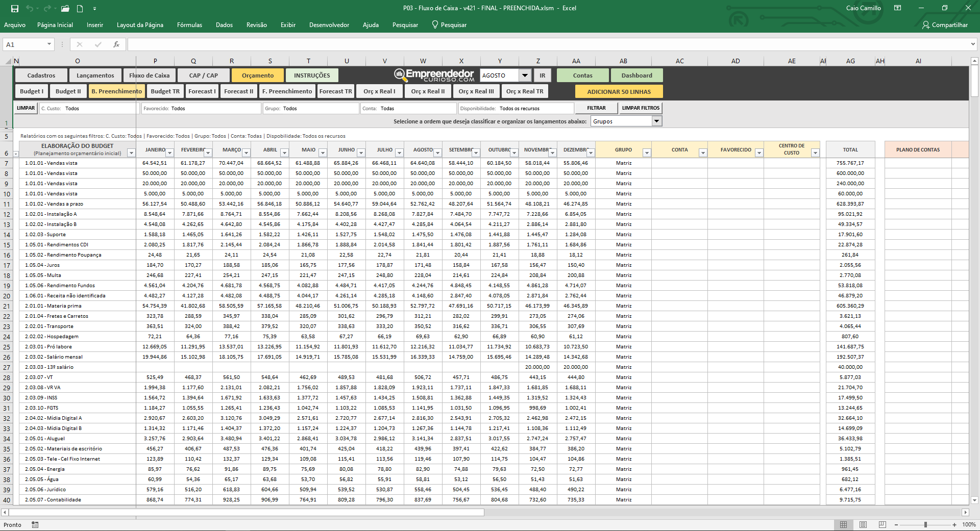The image size is (980, 531).
Task: Click the lightbulb Pesquisar tell-me icon
Action: click(x=435, y=24)
